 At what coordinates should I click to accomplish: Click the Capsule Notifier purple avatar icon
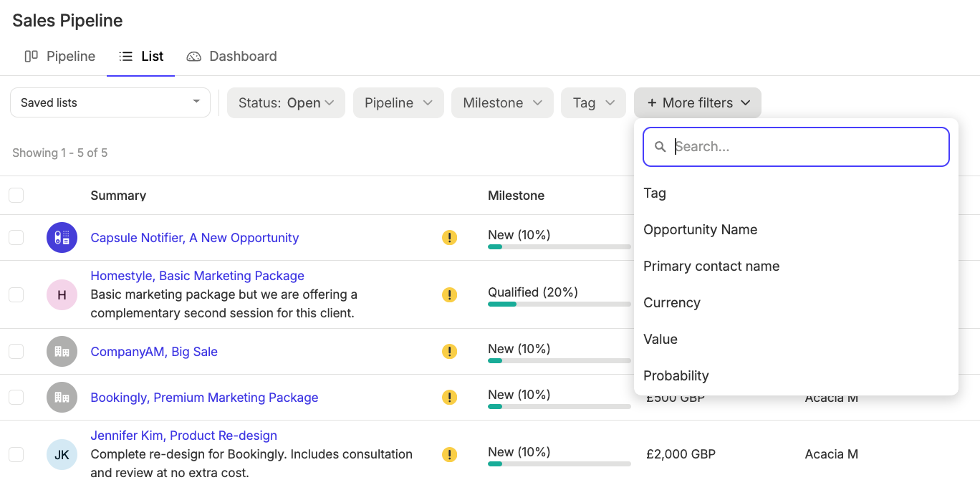coord(62,237)
